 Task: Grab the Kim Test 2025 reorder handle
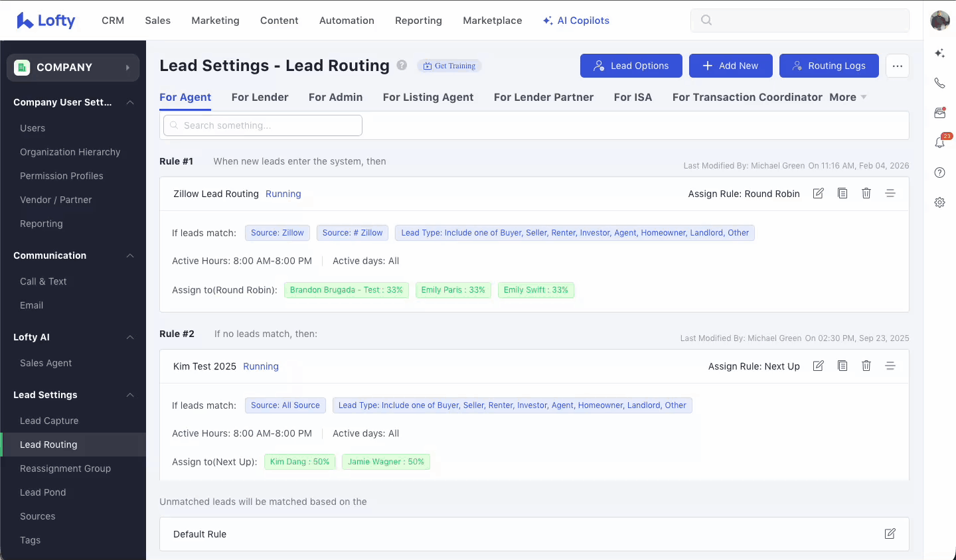pyautogui.click(x=890, y=366)
